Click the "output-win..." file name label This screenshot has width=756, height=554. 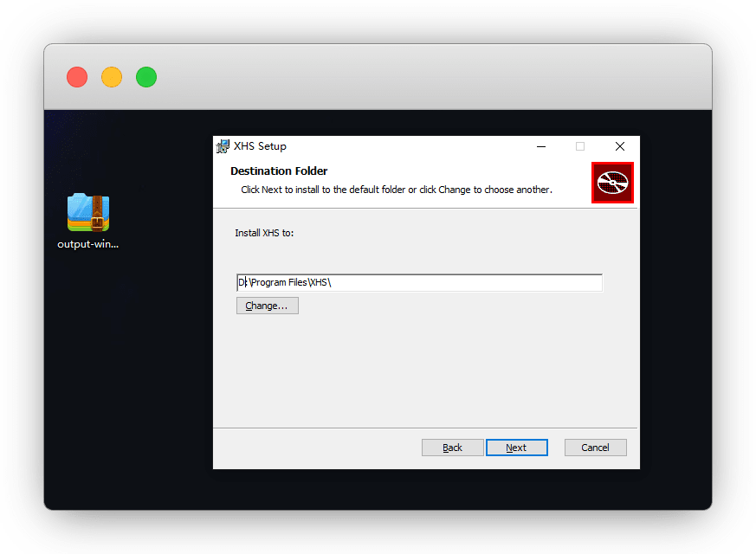click(x=87, y=244)
